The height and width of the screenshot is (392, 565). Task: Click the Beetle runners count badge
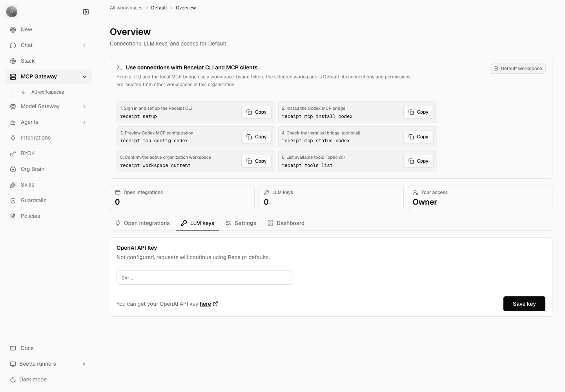(x=84, y=364)
